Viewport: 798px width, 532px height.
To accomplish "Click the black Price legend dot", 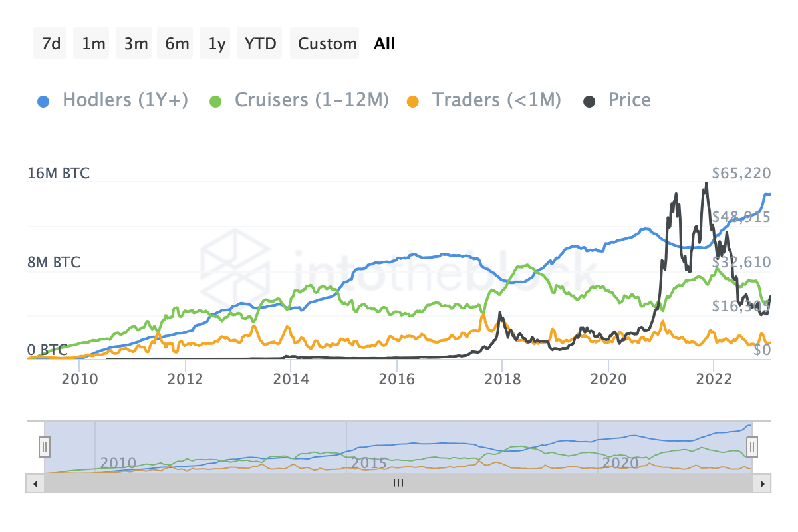I will [589, 100].
